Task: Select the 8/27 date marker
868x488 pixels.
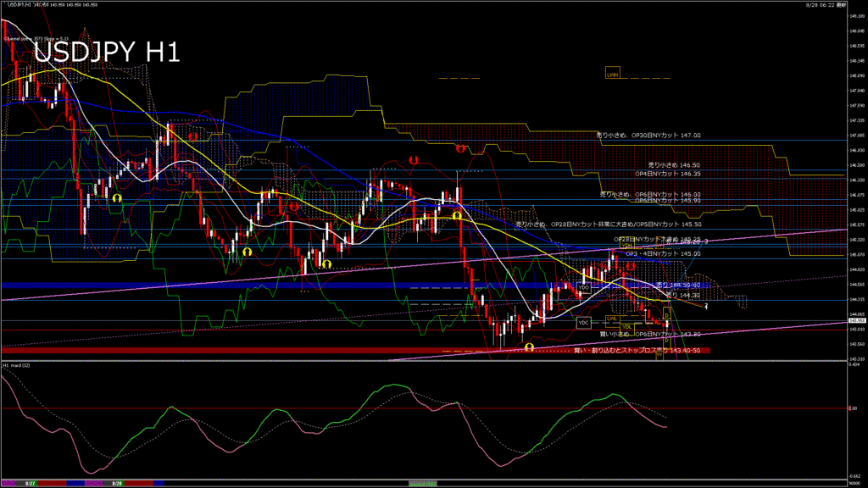Action: click(29, 483)
